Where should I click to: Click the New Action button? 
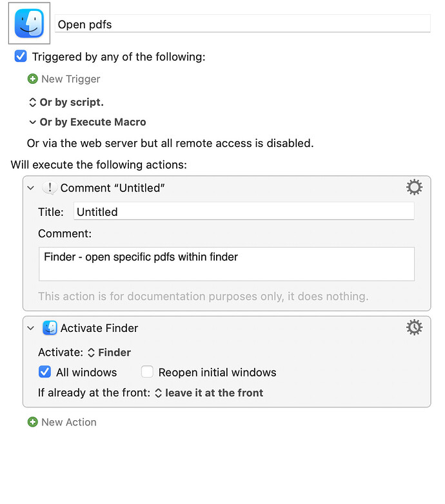tap(62, 422)
